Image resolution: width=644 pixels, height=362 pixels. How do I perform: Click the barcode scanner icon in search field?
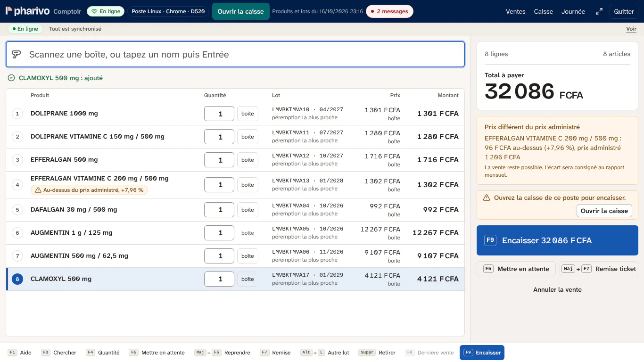pos(17,54)
